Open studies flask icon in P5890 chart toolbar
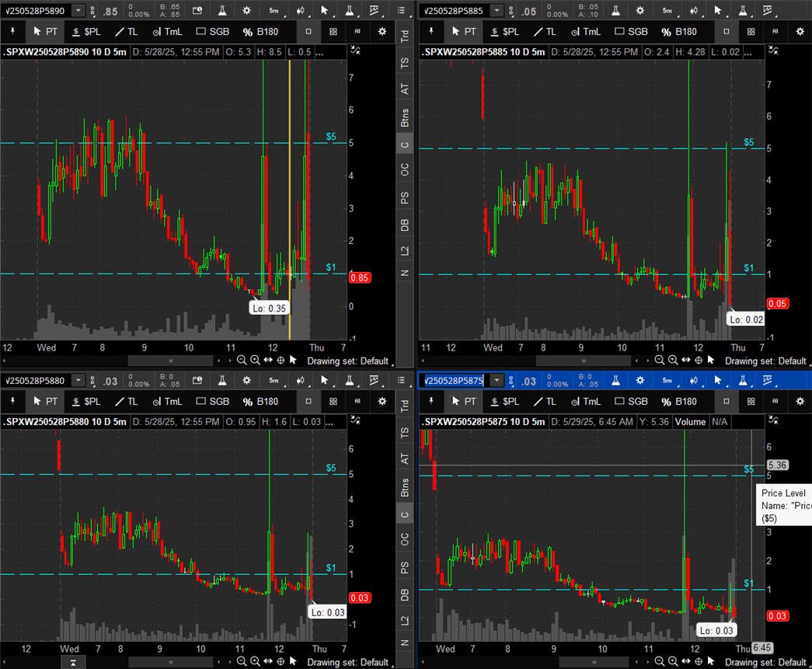Screen dimensions: 812x669 [221, 10]
